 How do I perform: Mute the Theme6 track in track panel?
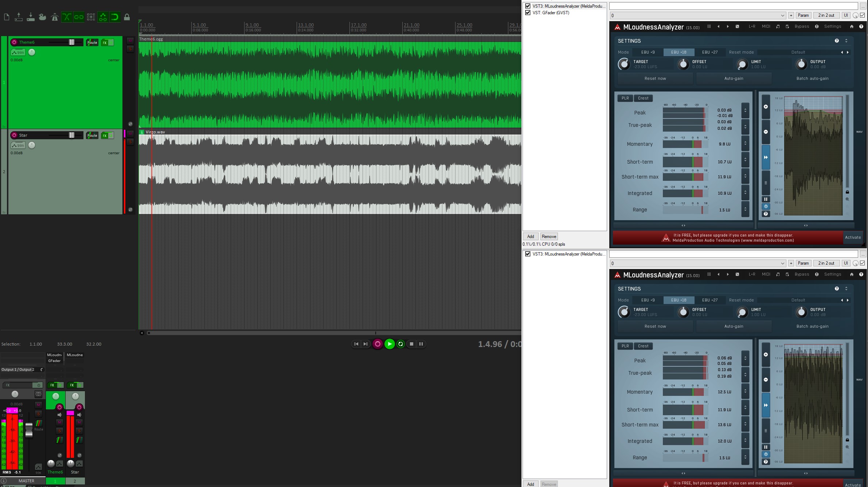pyautogui.click(x=130, y=41)
